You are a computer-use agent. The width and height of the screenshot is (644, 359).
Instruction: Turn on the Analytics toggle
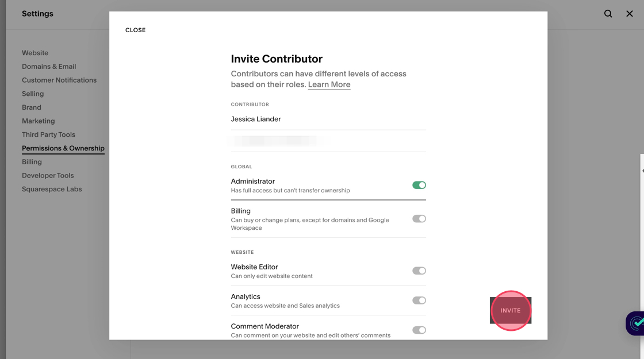(x=419, y=300)
